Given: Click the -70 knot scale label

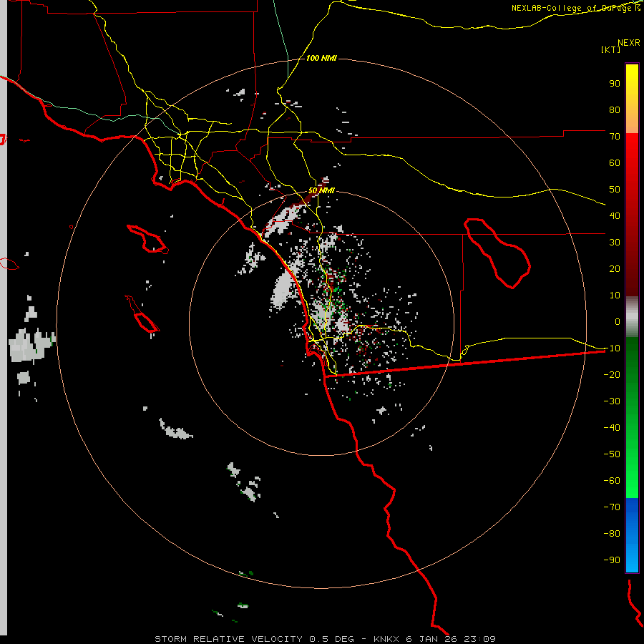Looking at the screenshot, I should click(x=612, y=507).
